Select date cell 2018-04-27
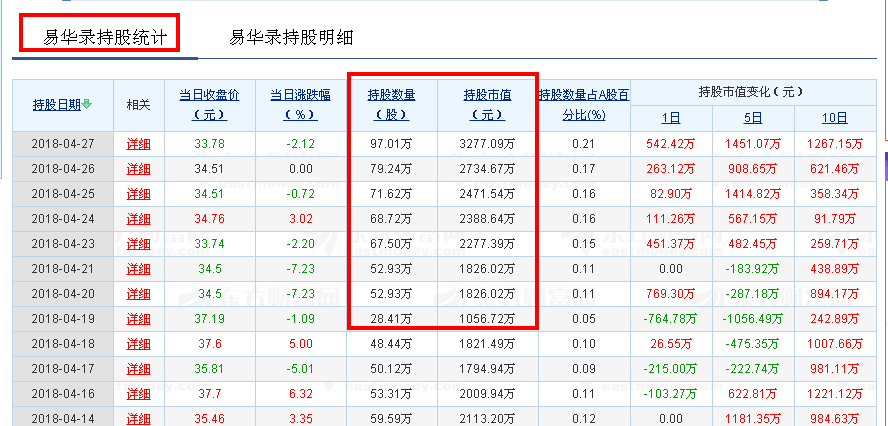 coord(63,144)
